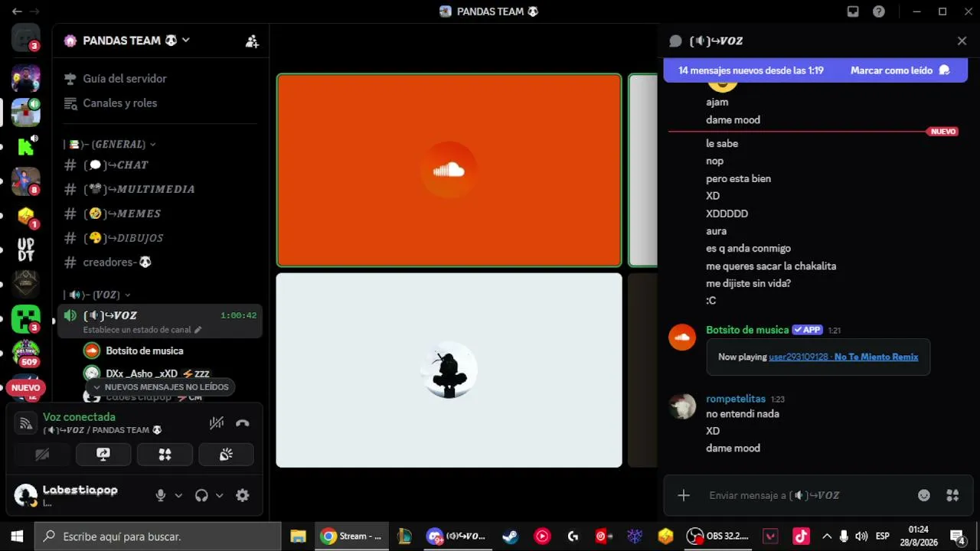Open the yellow hexagon server icon
Image resolution: width=980 pixels, height=551 pixels.
25,215
